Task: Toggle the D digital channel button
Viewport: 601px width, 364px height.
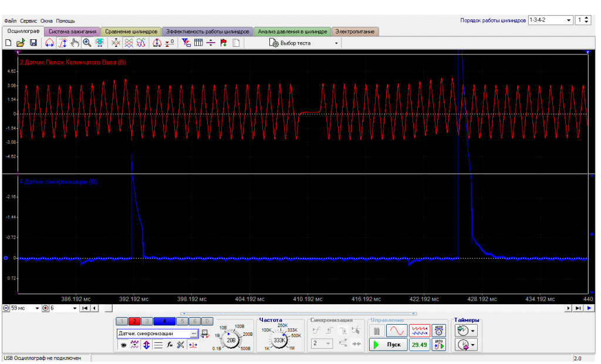Action: [207, 322]
